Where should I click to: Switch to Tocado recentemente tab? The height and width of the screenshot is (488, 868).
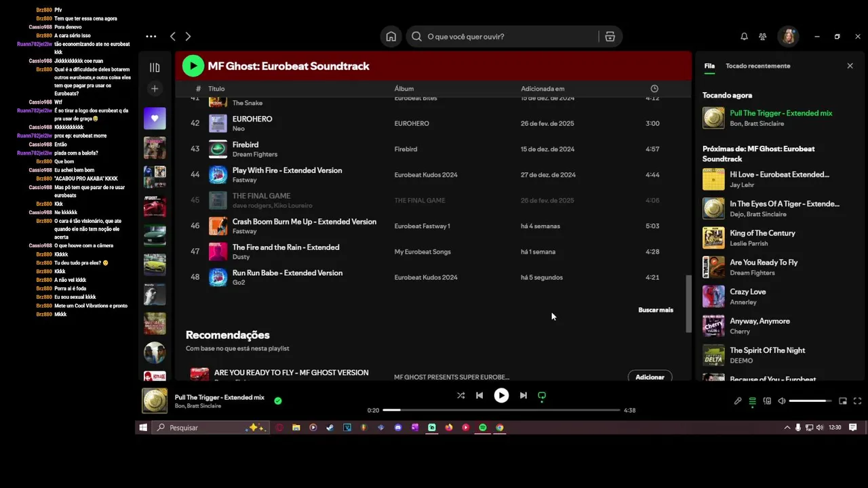coord(757,66)
